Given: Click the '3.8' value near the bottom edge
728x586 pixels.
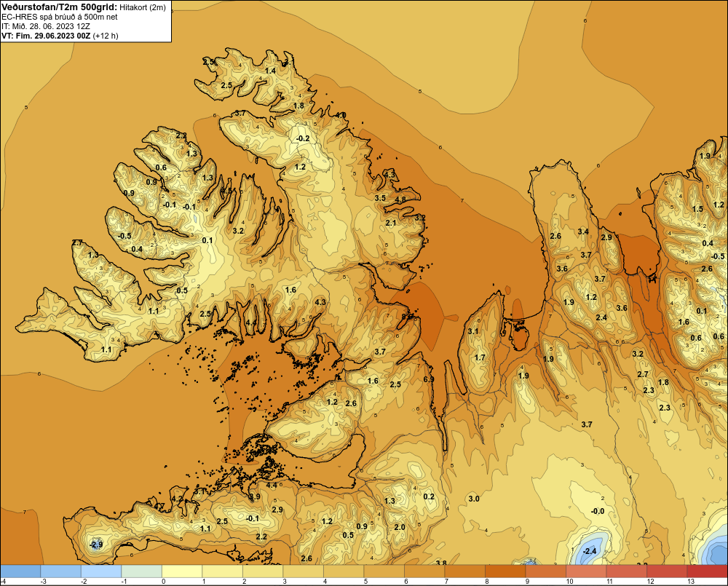Looking at the screenshot, I should (x=441, y=563).
